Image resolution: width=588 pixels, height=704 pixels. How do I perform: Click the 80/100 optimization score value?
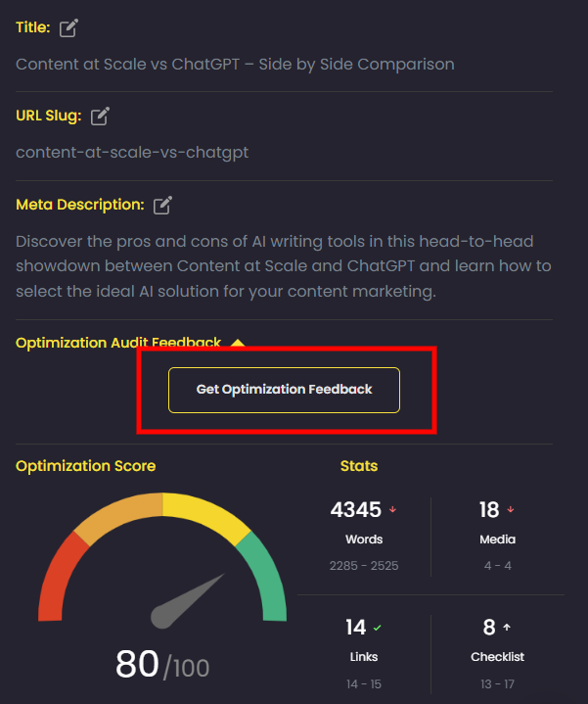(x=162, y=665)
